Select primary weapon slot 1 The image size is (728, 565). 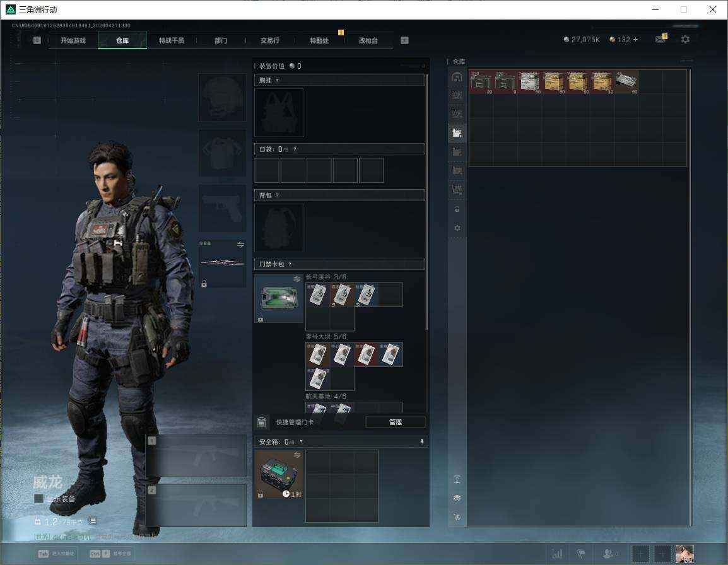196,456
